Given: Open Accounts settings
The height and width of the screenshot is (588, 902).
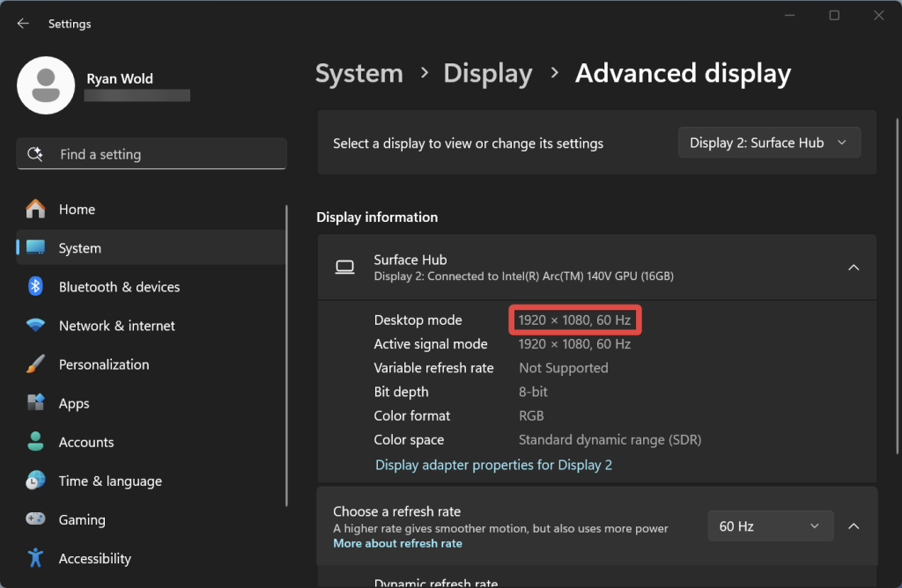Looking at the screenshot, I should pos(151,441).
